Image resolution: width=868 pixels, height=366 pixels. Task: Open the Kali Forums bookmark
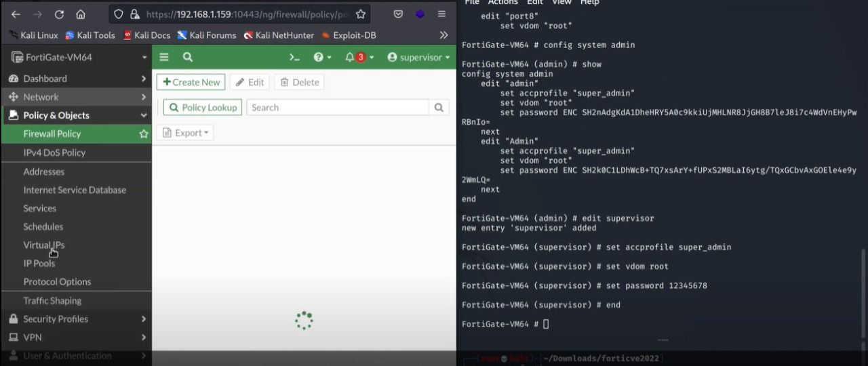click(x=207, y=35)
